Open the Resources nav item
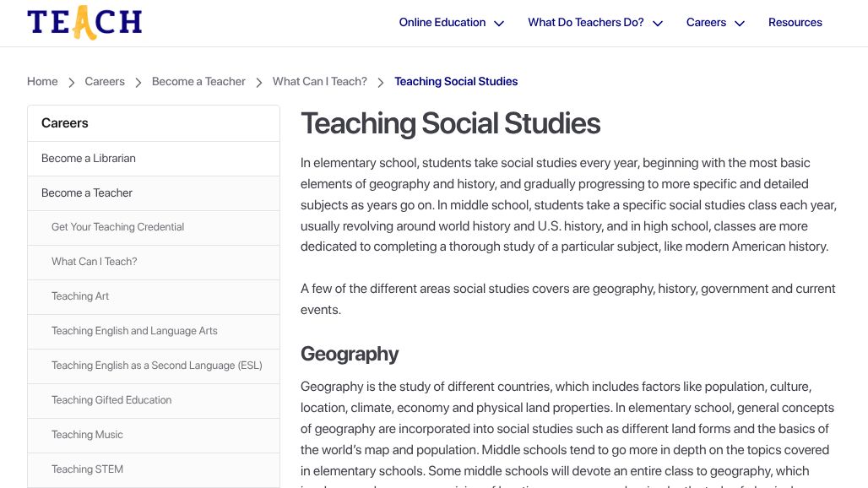 click(795, 22)
